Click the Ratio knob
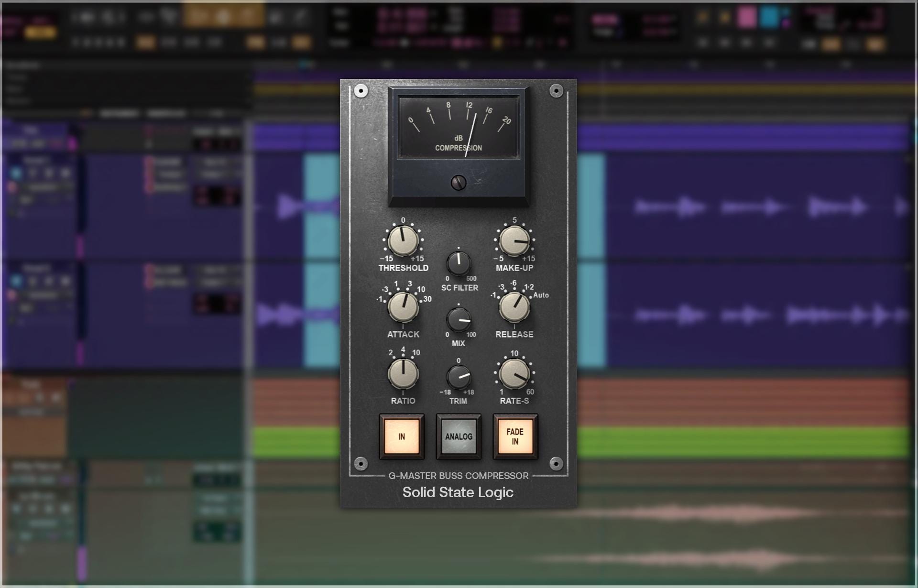This screenshot has height=588, width=918. pyautogui.click(x=403, y=374)
